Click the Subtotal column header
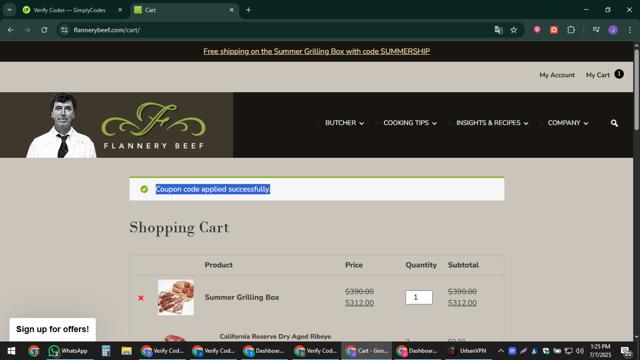 [x=463, y=265]
